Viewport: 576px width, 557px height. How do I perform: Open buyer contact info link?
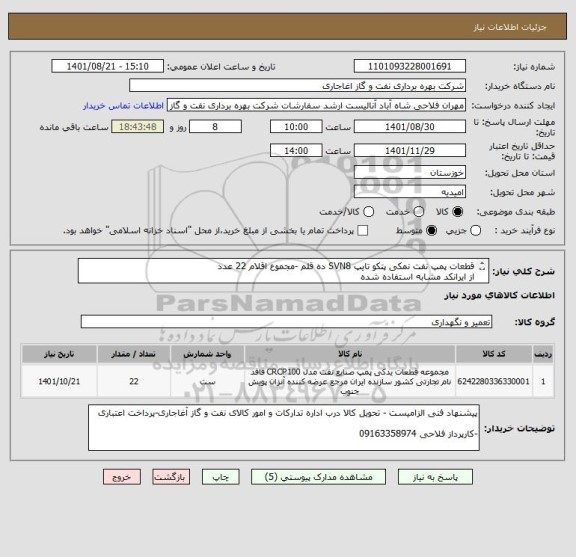point(123,106)
